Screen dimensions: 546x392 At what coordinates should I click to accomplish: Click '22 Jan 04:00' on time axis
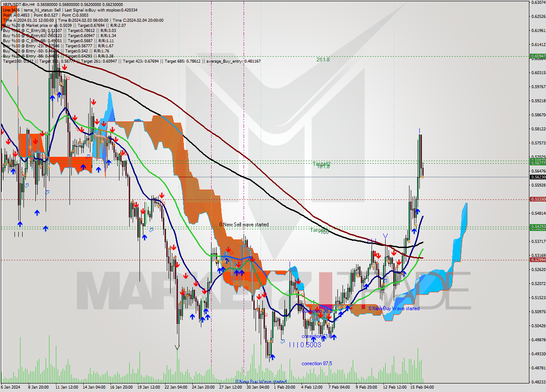[176, 387]
